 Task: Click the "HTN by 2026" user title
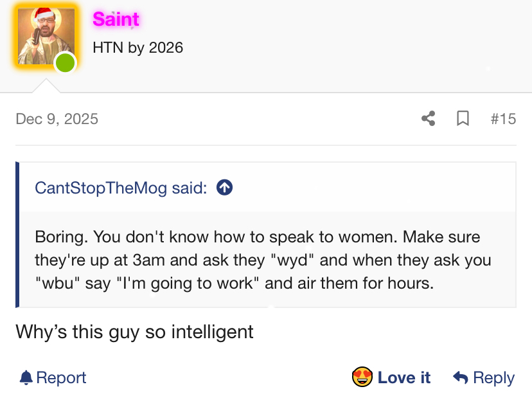click(x=137, y=48)
